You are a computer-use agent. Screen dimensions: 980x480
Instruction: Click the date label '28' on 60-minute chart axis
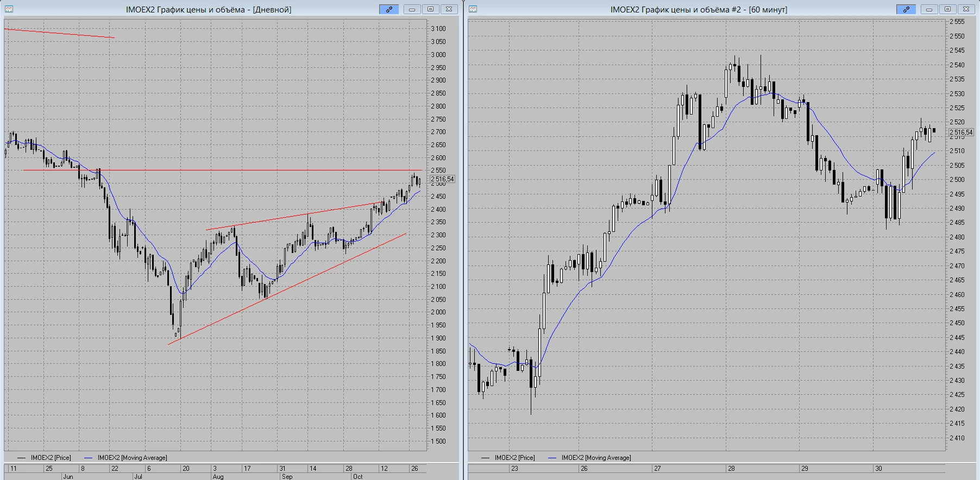[731, 468]
